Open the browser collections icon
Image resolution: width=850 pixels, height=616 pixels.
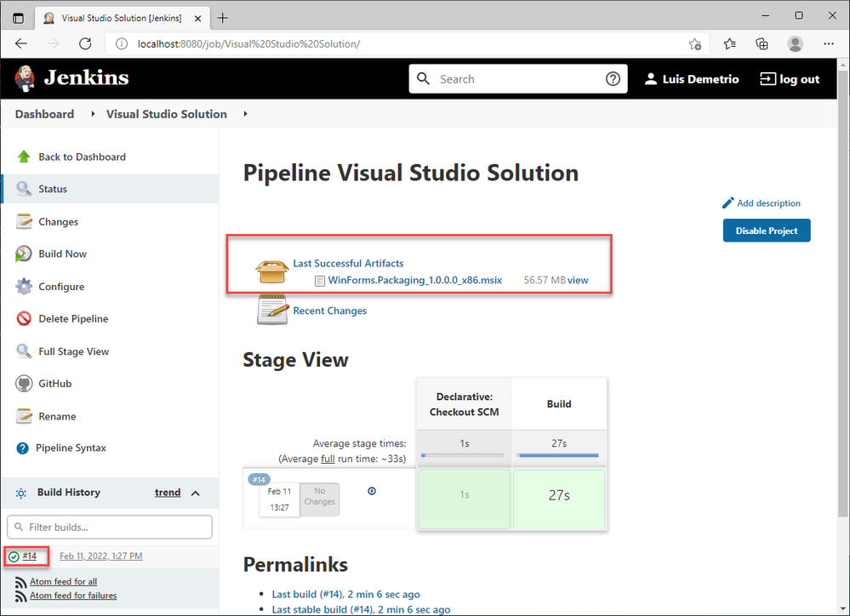click(x=762, y=44)
